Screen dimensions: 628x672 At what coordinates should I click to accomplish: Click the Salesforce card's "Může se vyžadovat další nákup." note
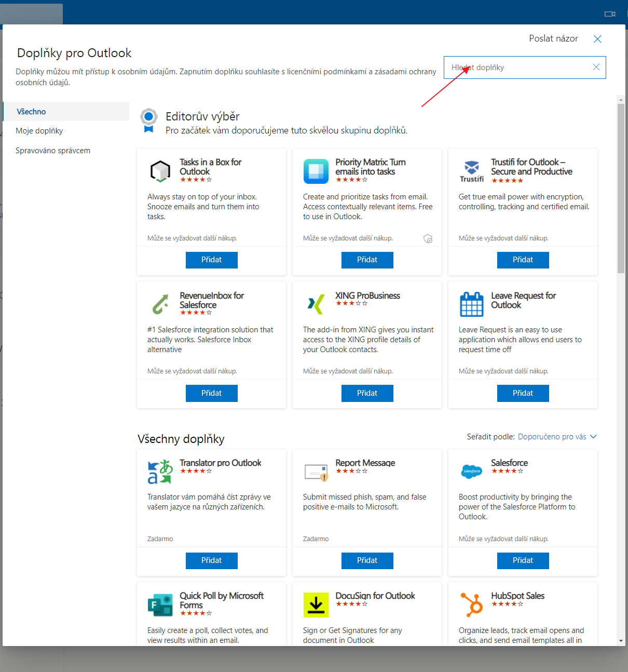click(x=503, y=539)
